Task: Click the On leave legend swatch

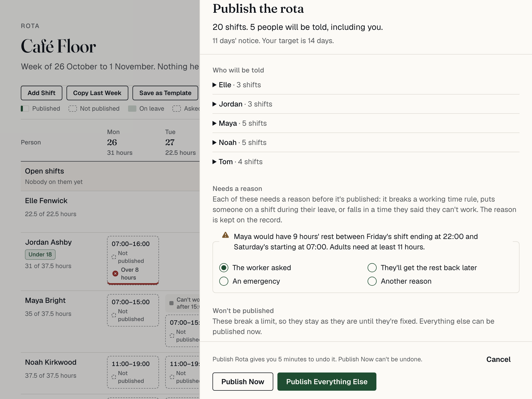Action: [132, 109]
